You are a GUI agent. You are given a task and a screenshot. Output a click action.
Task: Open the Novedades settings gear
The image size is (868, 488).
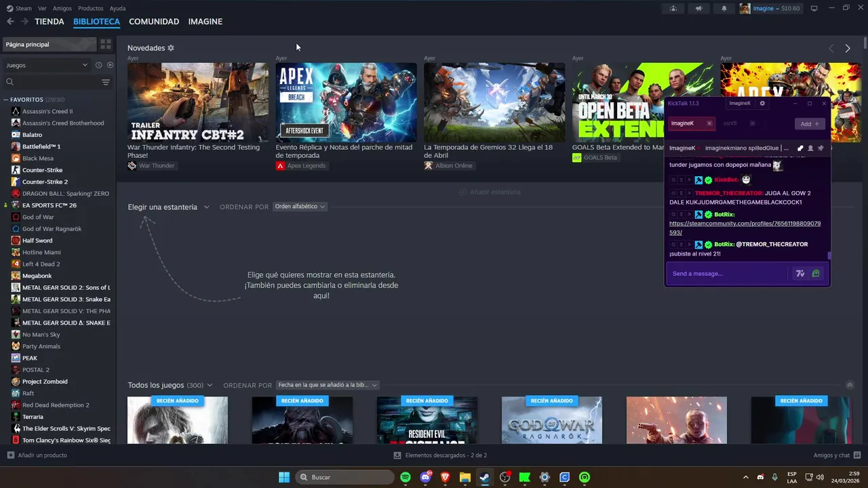(171, 48)
